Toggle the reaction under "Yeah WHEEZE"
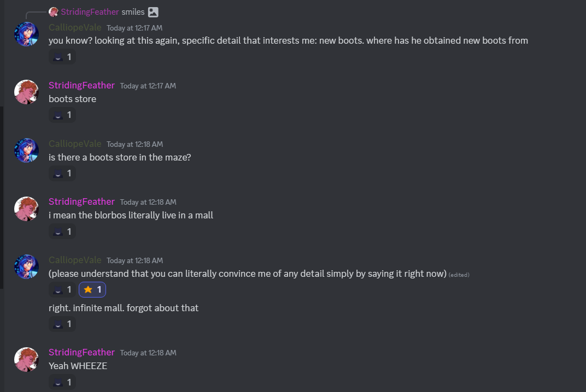Screen dimensions: 586x392 click(x=62, y=382)
